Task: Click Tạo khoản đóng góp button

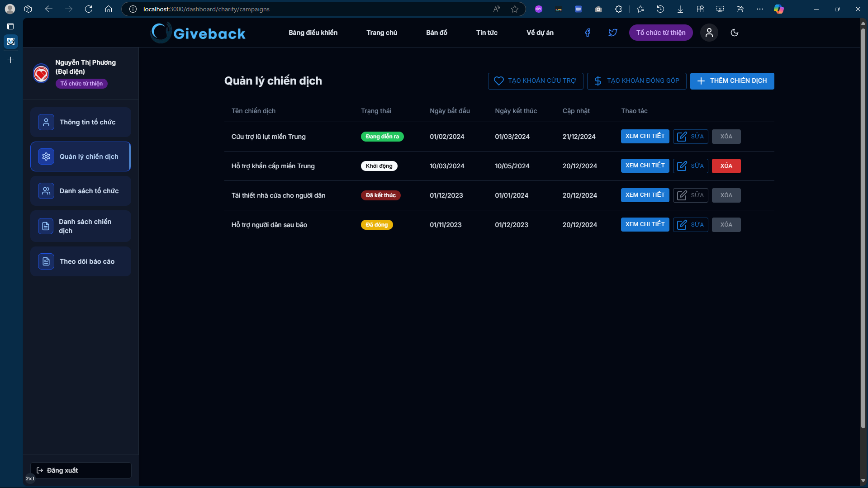Action: point(637,81)
